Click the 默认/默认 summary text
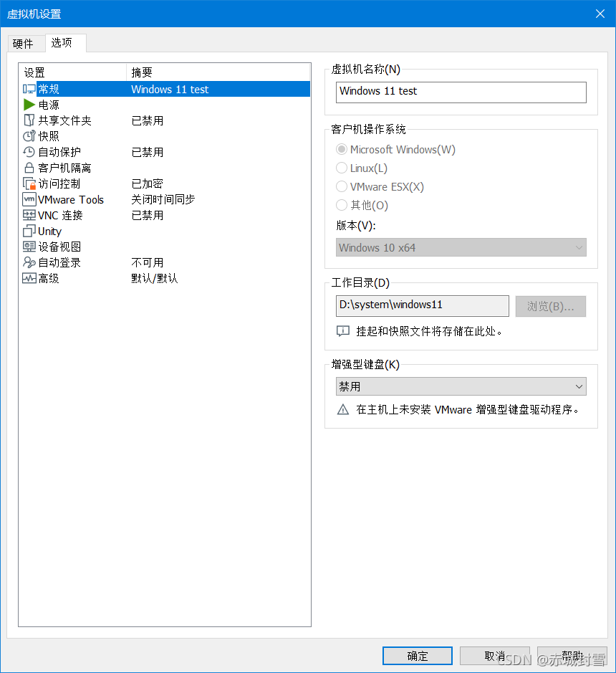This screenshot has width=616, height=673. point(155,279)
